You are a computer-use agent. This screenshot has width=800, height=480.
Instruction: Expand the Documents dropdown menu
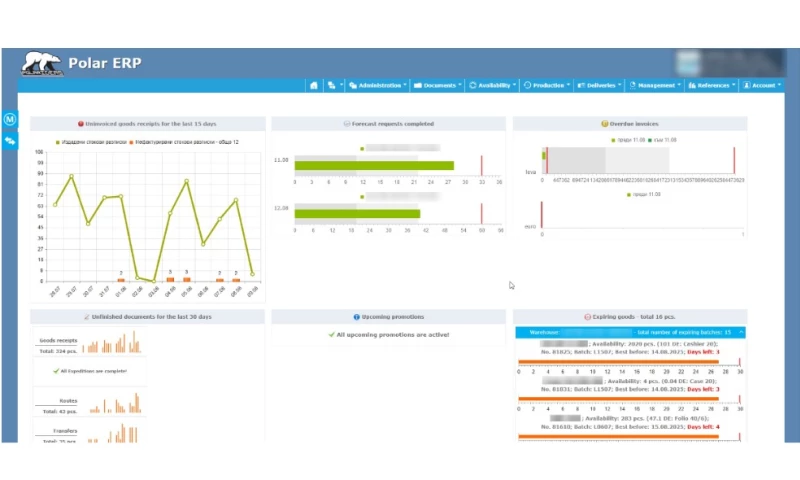pos(437,86)
